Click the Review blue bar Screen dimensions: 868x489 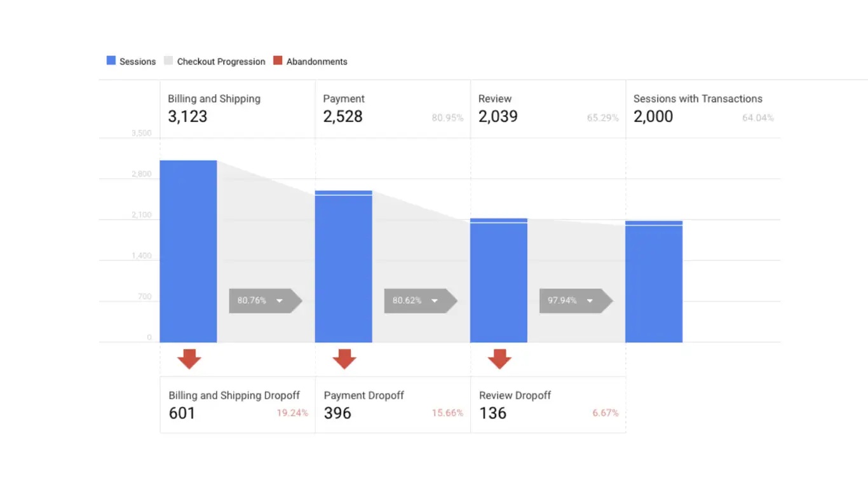pos(499,281)
